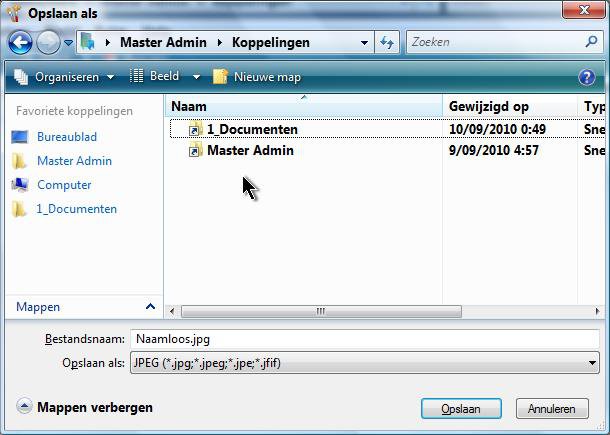The width and height of the screenshot is (610, 435).
Task: Click 1_Documenten folder icon in sidebar
Action: [x=19, y=209]
